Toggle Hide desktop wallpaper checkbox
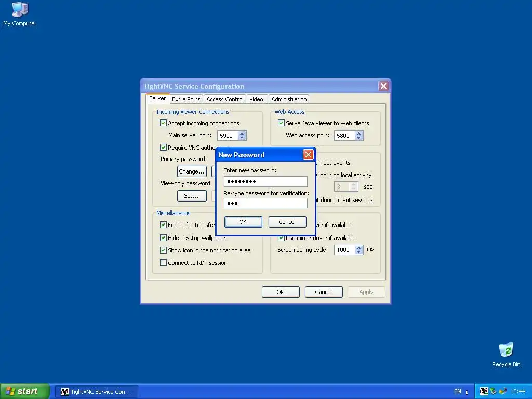Screen dimensions: 532x399 [x=163, y=237]
